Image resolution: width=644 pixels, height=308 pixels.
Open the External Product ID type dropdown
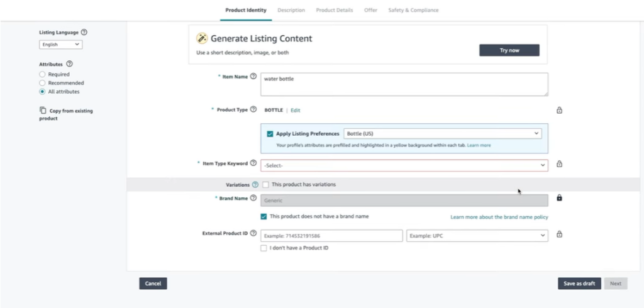tap(477, 236)
